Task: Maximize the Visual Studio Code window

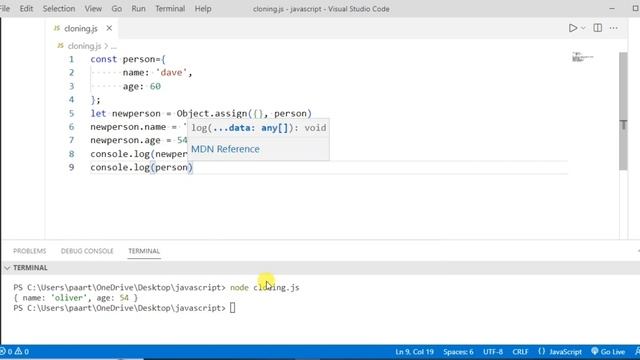Action: pos(636,9)
